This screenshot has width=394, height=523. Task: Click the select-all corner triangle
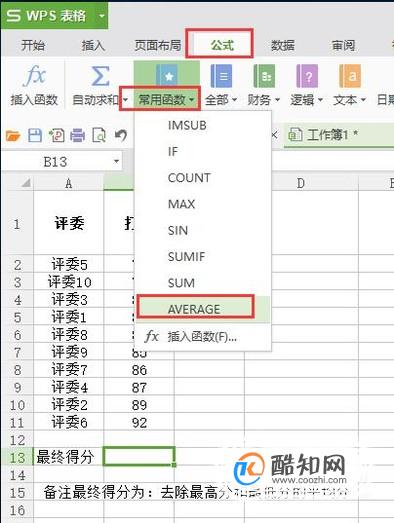26,183
